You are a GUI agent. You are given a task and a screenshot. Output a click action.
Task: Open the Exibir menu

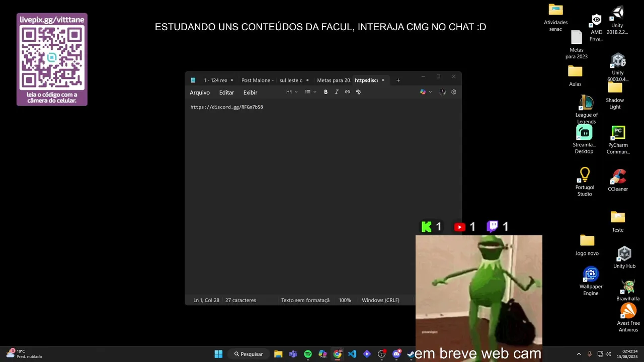pos(250,93)
